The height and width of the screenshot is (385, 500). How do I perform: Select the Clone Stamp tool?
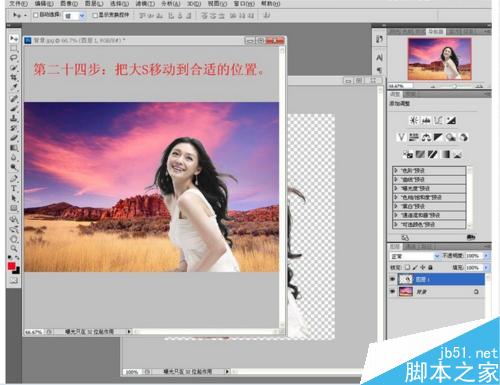tap(13, 118)
